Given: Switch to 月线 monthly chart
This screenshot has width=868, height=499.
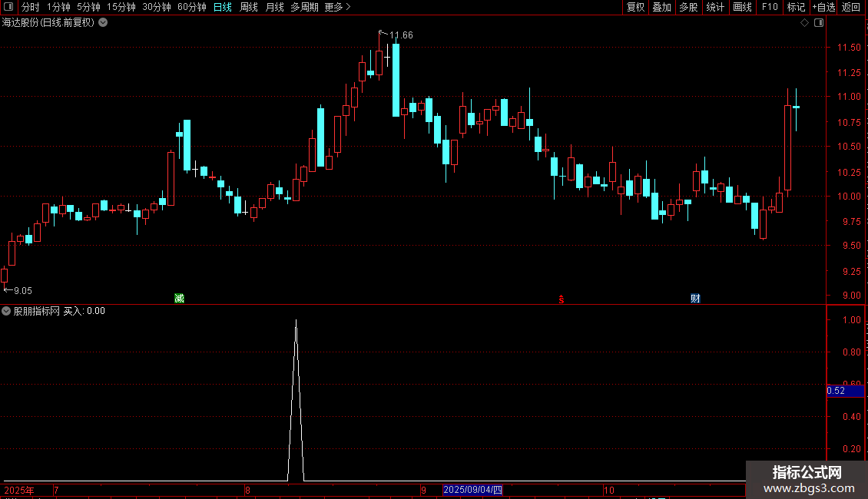Looking at the screenshot, I should coord(274,7).
